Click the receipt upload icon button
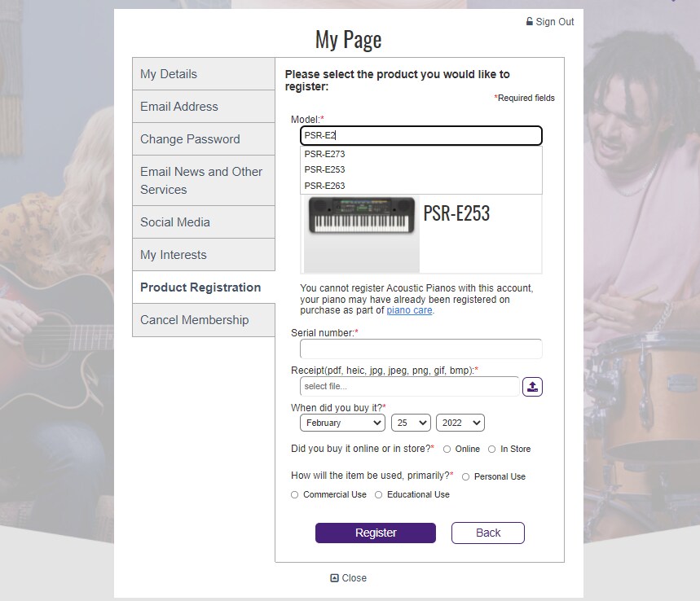 (532, 387)
